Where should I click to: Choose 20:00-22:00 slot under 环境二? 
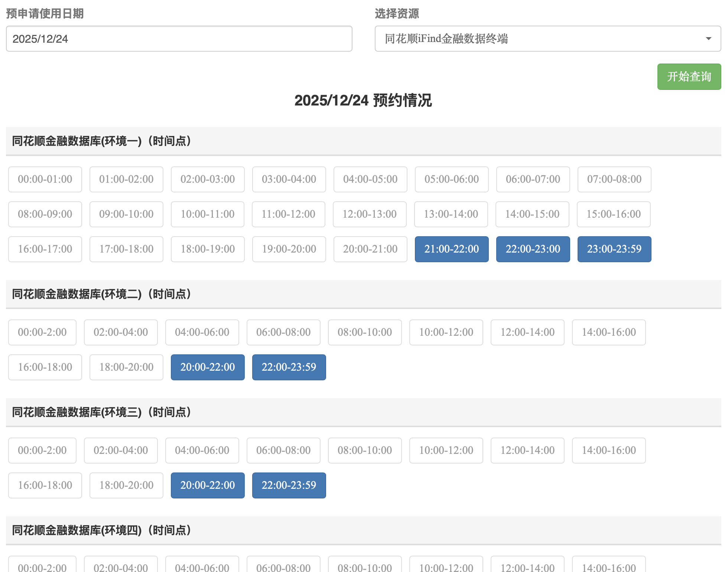click(207, 367)
